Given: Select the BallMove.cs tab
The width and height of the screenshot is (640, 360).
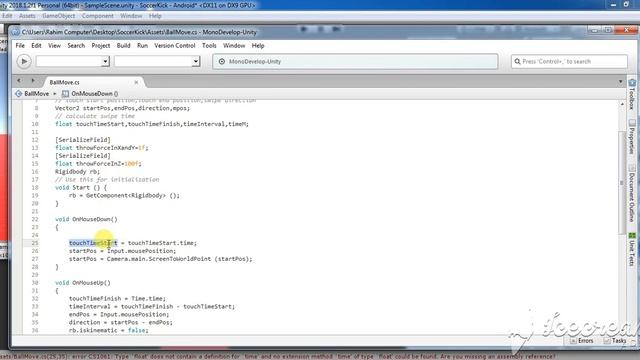Looking at the screenshot, I should (64, 82).
